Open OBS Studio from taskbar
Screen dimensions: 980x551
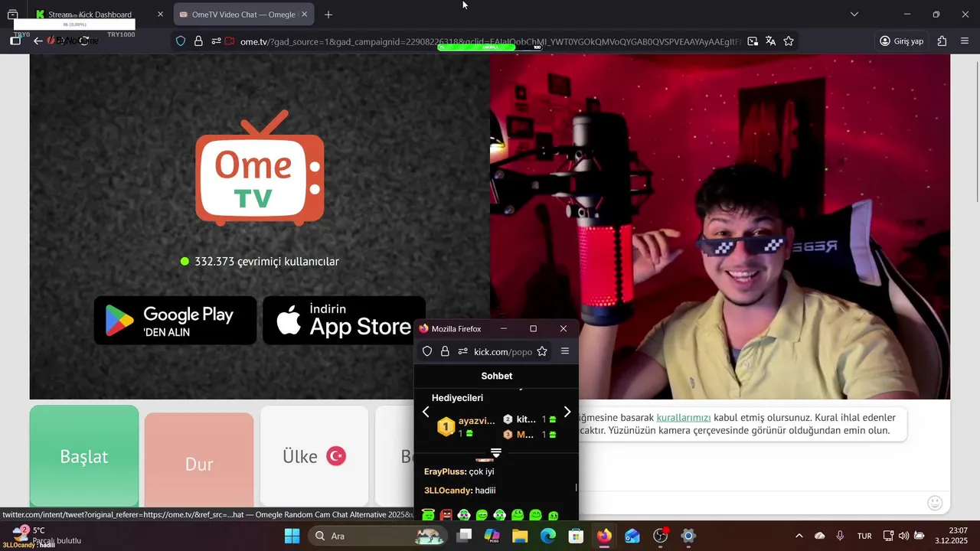[660, 536]
